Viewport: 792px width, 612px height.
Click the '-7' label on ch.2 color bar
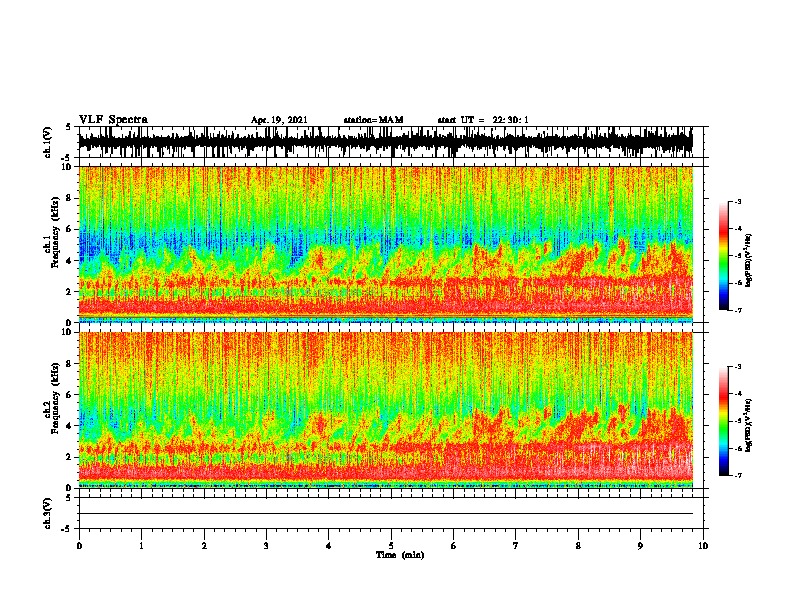click(737, 475)
